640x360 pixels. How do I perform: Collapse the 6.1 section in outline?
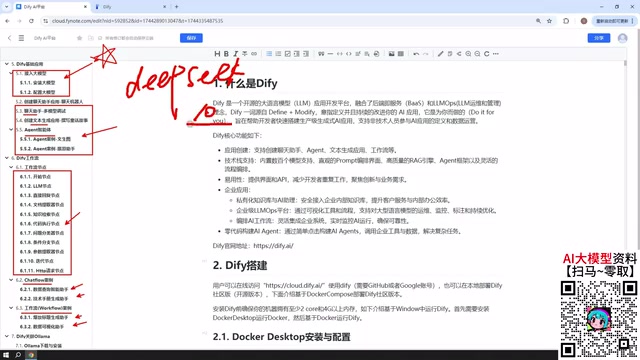point(11,167)
